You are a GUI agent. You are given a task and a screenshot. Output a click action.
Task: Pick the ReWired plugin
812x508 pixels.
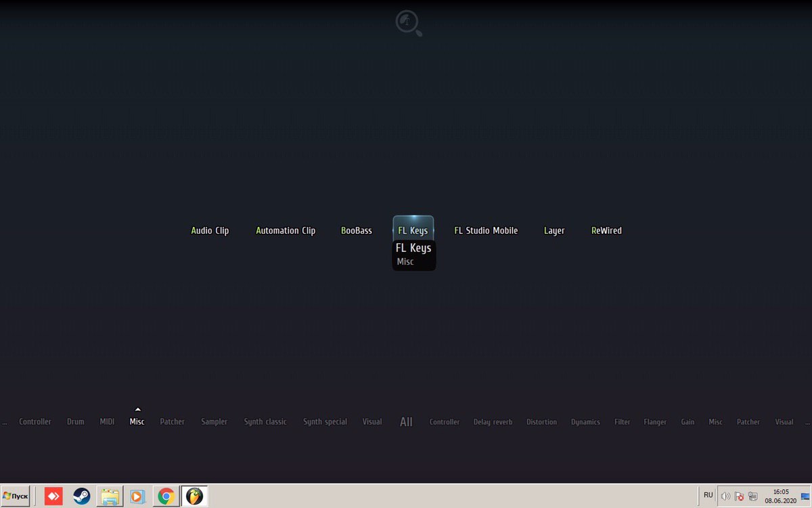coord(606,230)
